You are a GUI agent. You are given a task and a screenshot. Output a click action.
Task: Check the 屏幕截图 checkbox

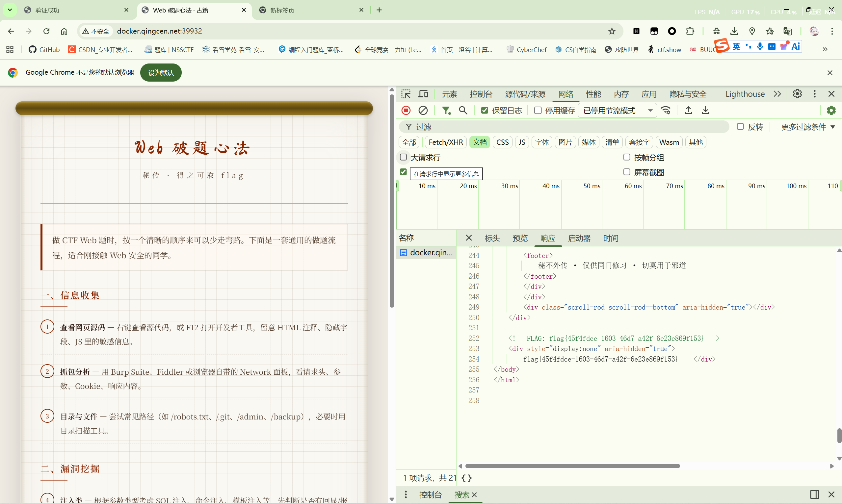(627, 172)
